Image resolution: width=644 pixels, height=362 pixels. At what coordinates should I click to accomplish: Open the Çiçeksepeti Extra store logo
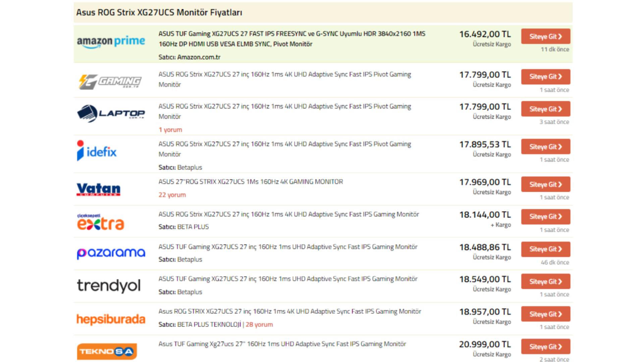(101, 222)
